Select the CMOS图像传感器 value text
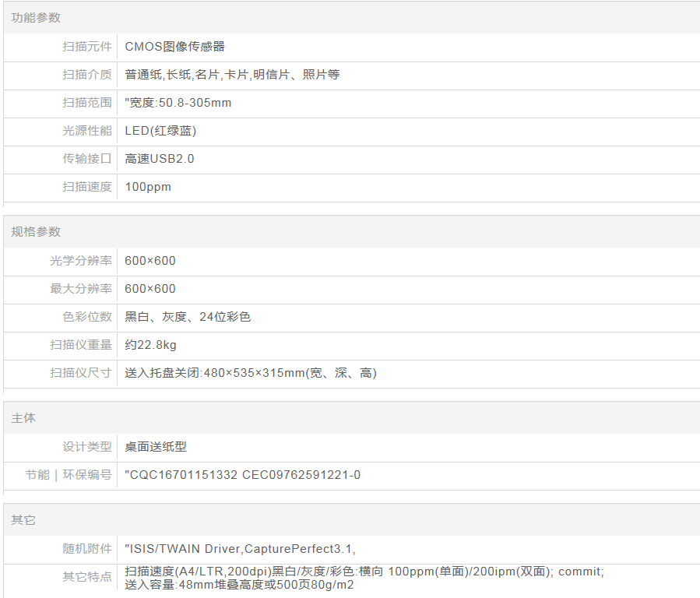 coord(174,47)
